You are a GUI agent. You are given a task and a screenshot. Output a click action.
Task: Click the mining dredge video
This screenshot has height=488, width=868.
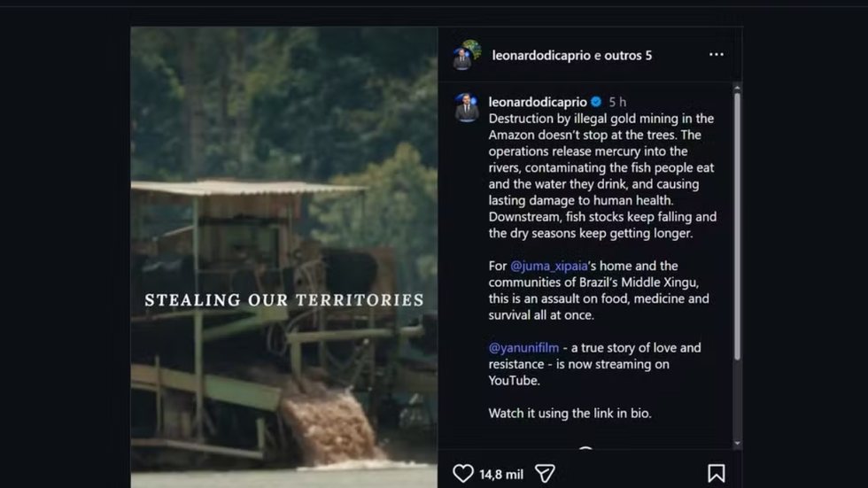coord(284,257)
